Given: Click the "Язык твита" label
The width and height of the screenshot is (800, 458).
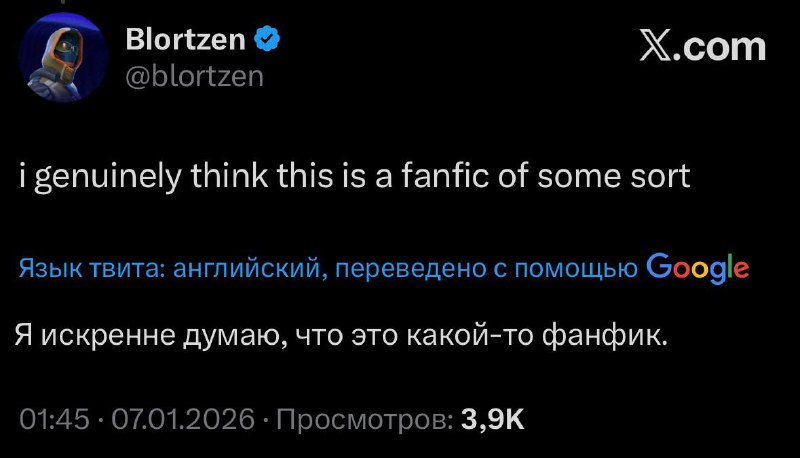Looking at the screenshot, I should pos(92,269).
